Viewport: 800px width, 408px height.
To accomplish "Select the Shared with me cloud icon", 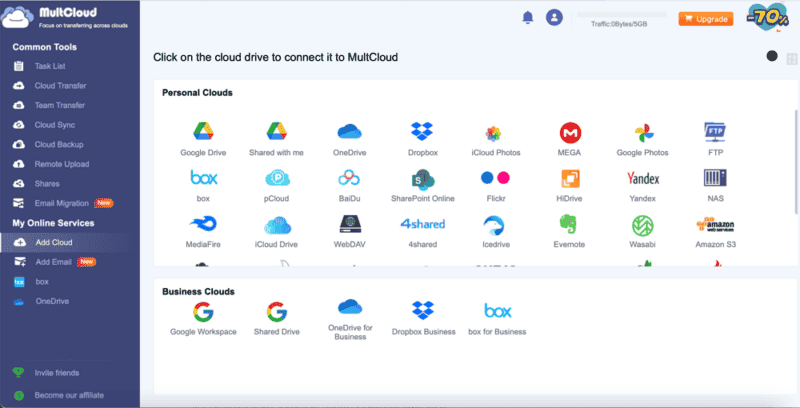I will (x=277, y=132).
